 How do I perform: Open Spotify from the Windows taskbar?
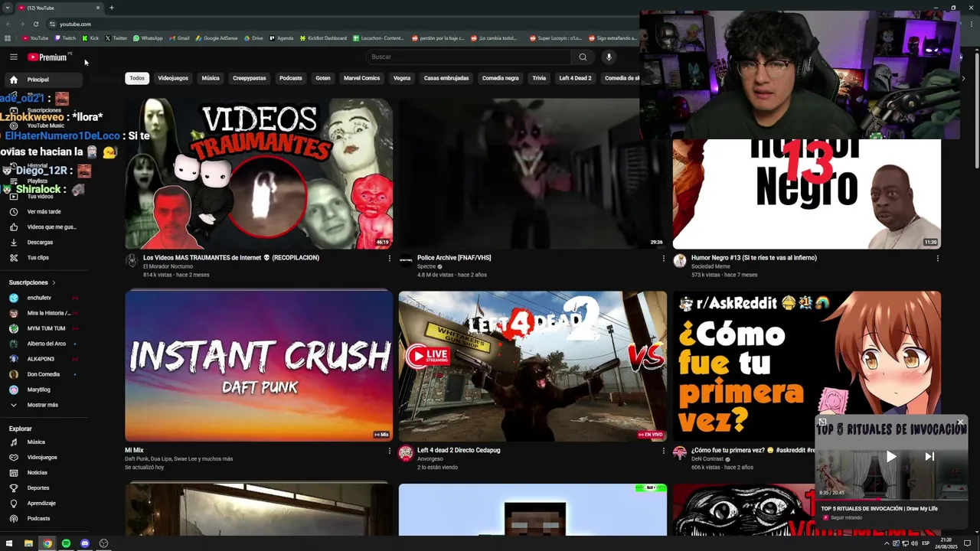66,543
